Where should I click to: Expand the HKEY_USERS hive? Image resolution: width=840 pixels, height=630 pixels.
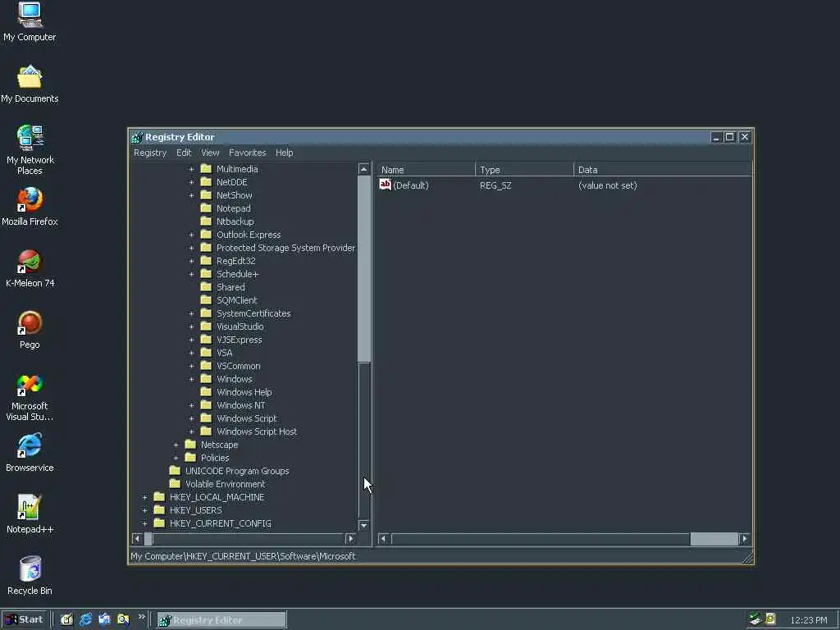pos(144,510)
